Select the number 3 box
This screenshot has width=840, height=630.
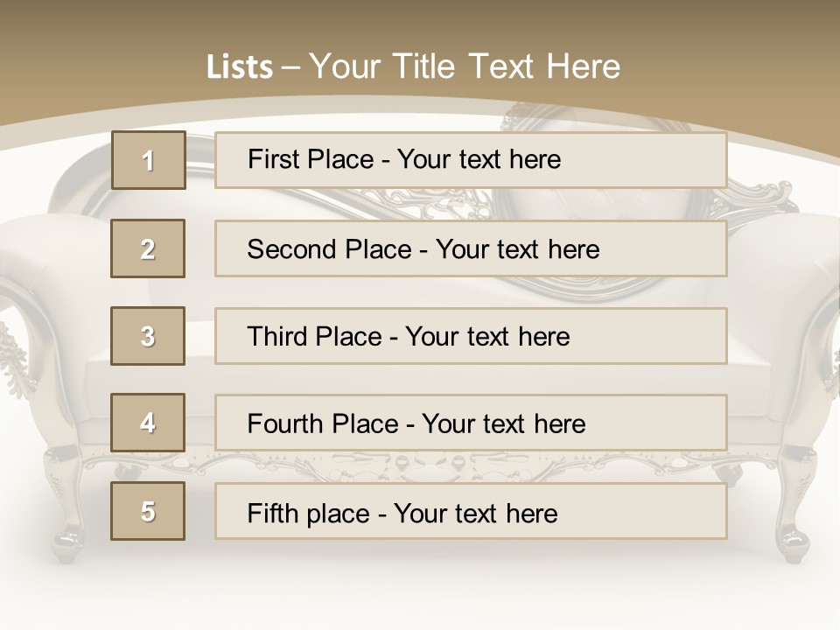pos(148,336)
